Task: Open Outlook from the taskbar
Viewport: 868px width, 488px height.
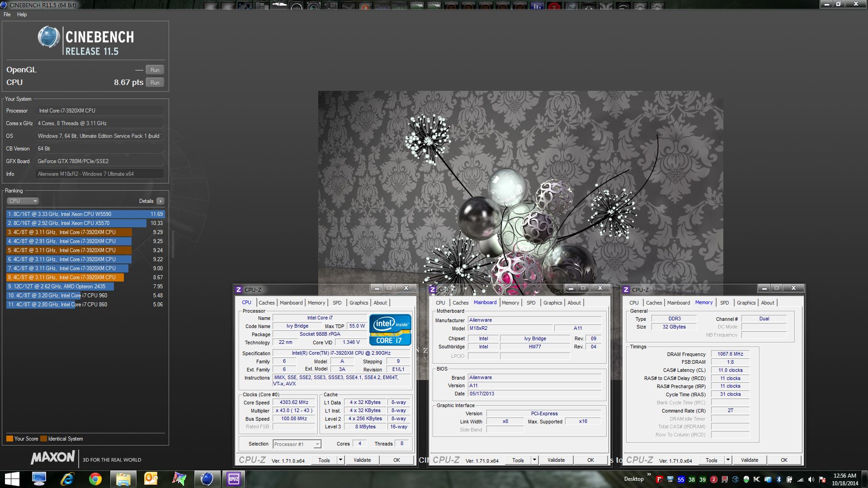Action: click(x=151, y=479)
